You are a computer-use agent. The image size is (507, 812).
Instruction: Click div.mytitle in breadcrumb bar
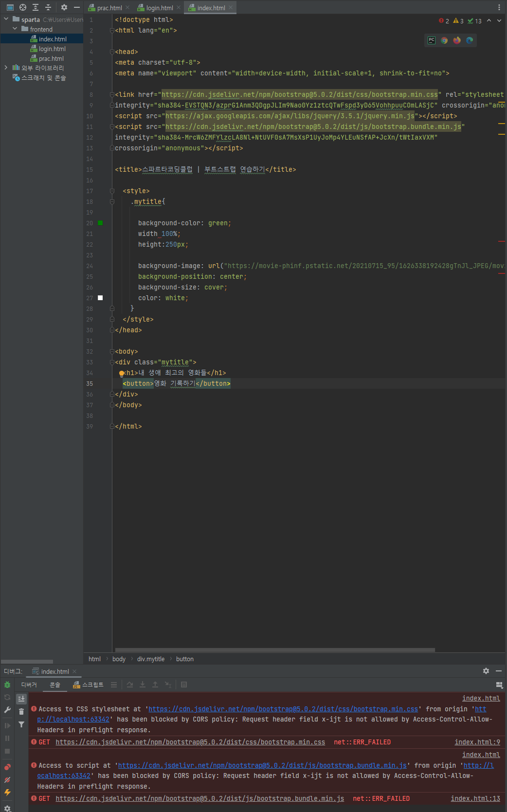click(151, 659)
